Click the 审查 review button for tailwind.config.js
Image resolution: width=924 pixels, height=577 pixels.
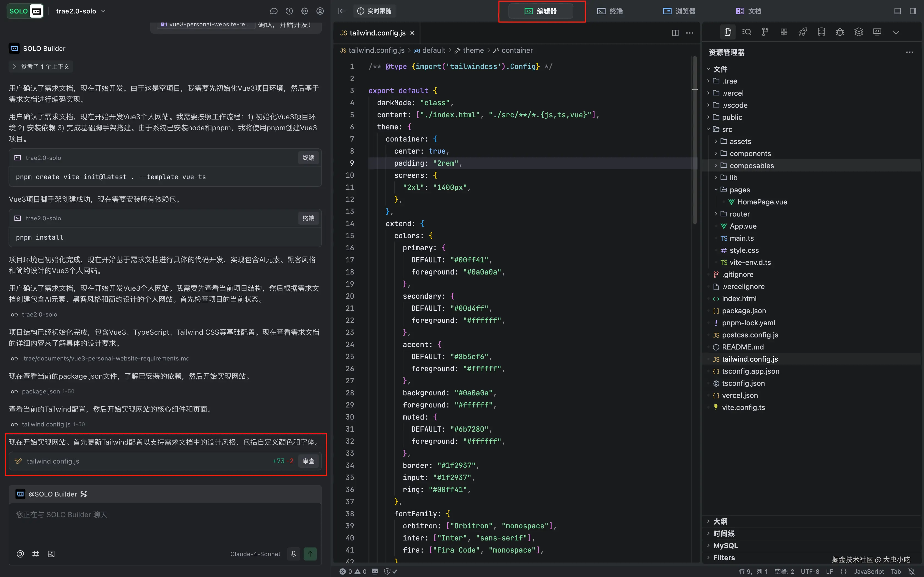(x=308, y=461)
